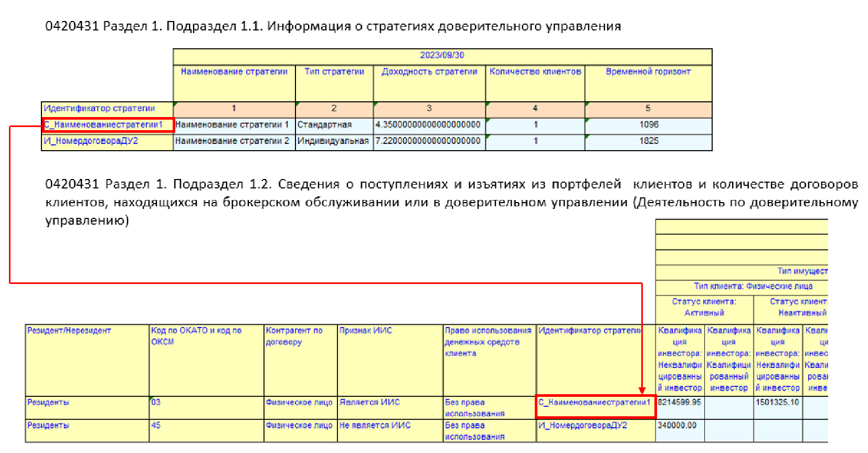The image size is (868, 453).
Task: Click the 2023/09/30 date header cell
Action: [442, 55]
